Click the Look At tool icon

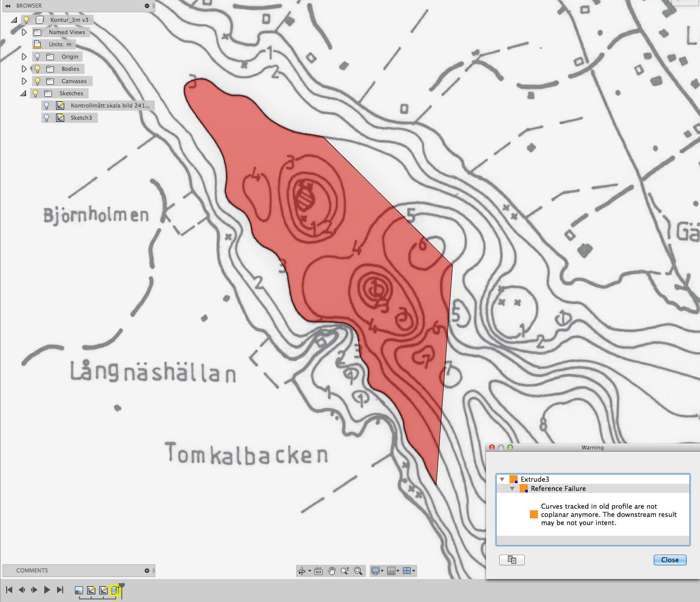[318, 571]
